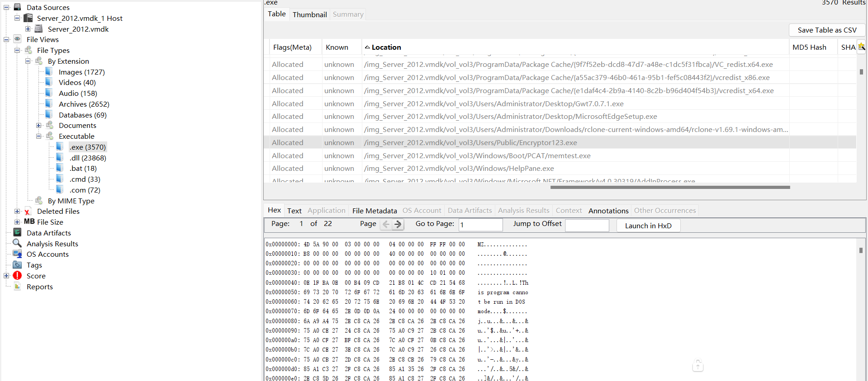The image size is (868, 381).
Task: Click the results table horizontal scrollbar
Action: 670,187
